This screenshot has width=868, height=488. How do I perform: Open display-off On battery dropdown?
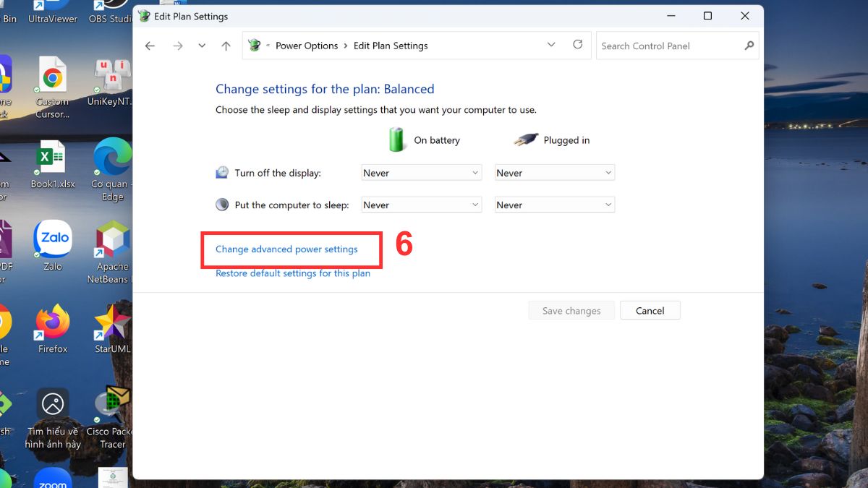(422, 173)
